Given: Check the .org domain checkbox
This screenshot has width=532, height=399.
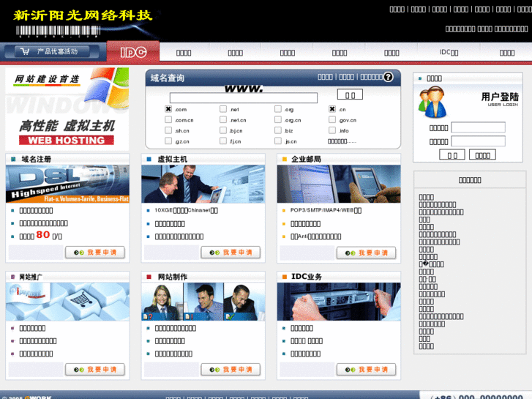Looking at the screenshot, I should click(x=278, y=109).
